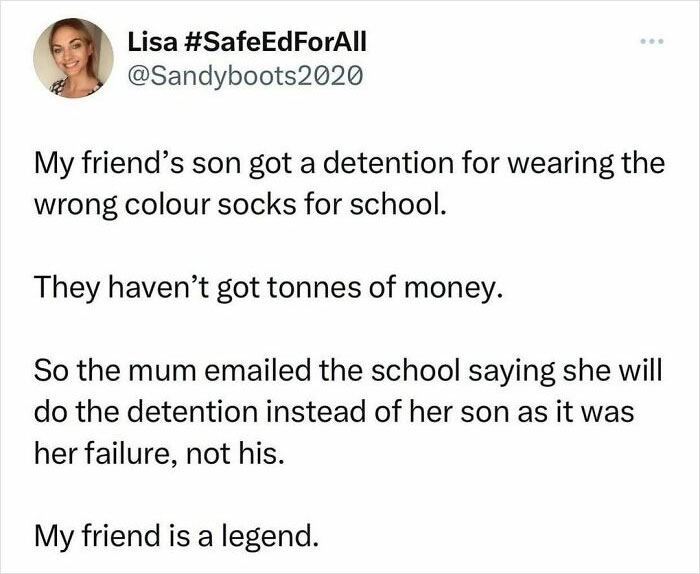The image size is (700, 574).
Task: Select the line starting 'So the mum emailed'
Action: pos(348,371)
